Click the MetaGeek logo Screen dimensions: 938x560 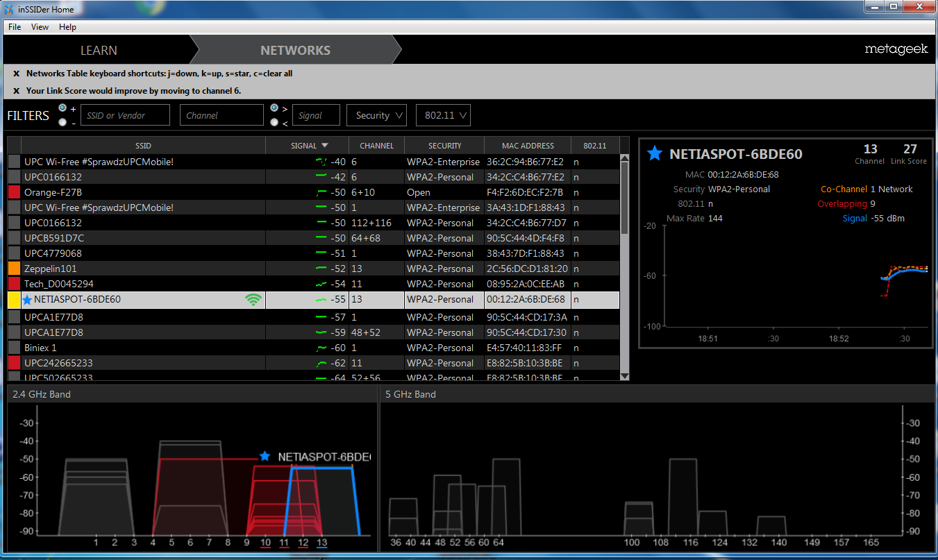[x=896, y=49]
